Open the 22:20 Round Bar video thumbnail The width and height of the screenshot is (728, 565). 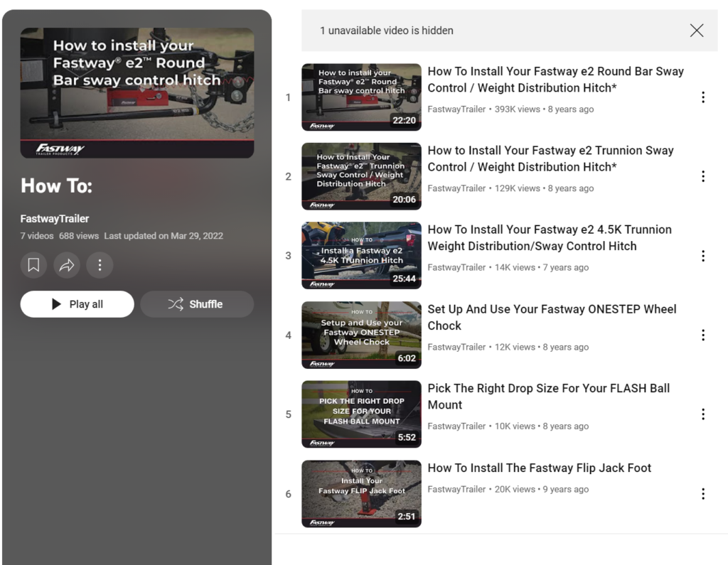361,97
